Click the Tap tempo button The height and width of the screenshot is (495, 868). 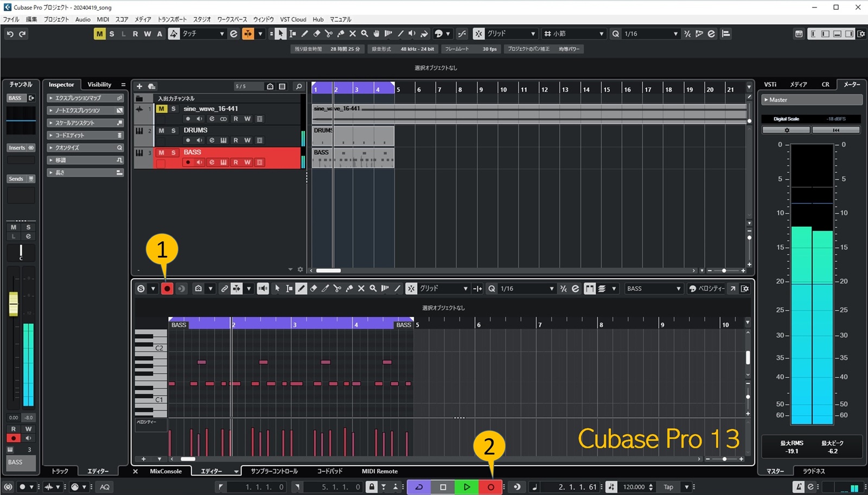[668, 487]
